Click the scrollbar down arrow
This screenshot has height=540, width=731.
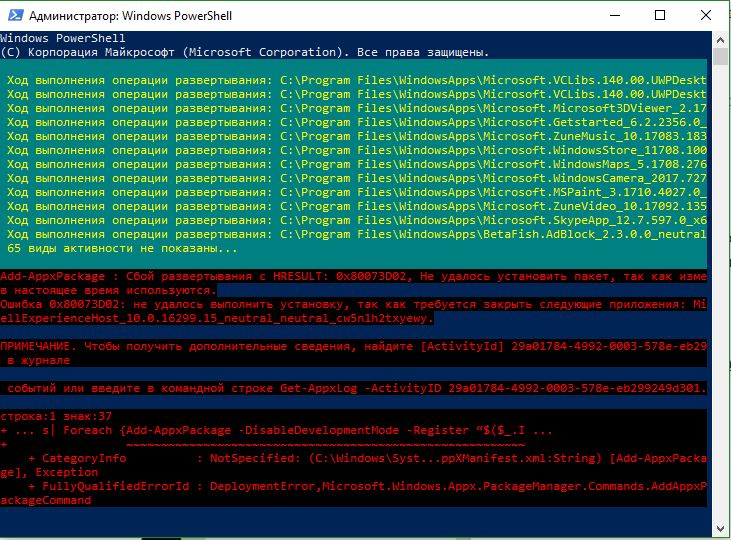point(720,529)
